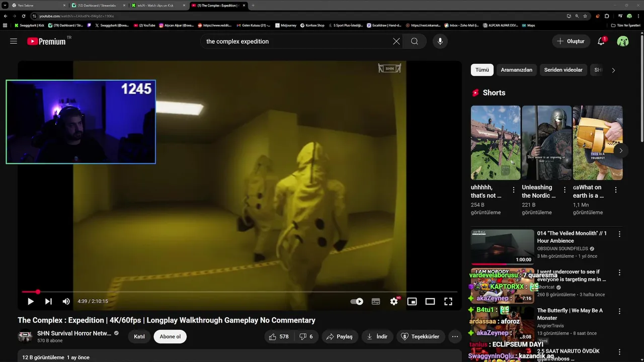The width and height of the screenshot is (644, 362).
Task: Open YouTube notifications bell
Action: pos(601,41)
